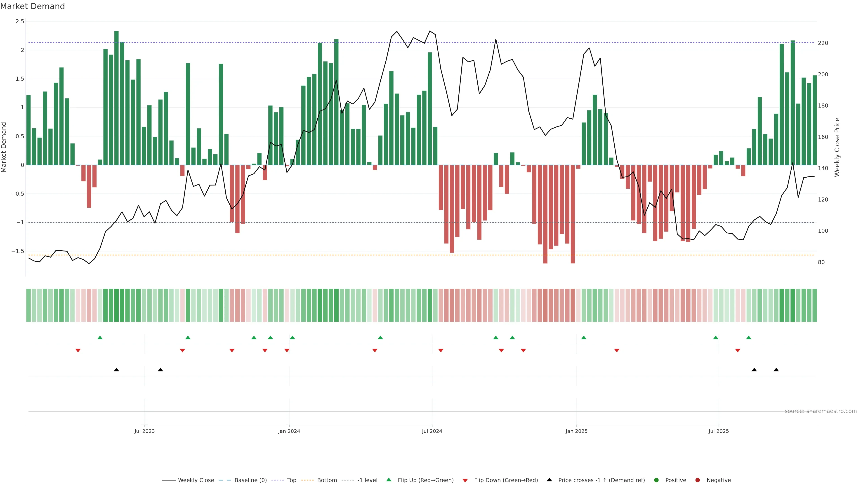
Task: Click the first black price-cross triangle marker
Action: pos(116,370)
